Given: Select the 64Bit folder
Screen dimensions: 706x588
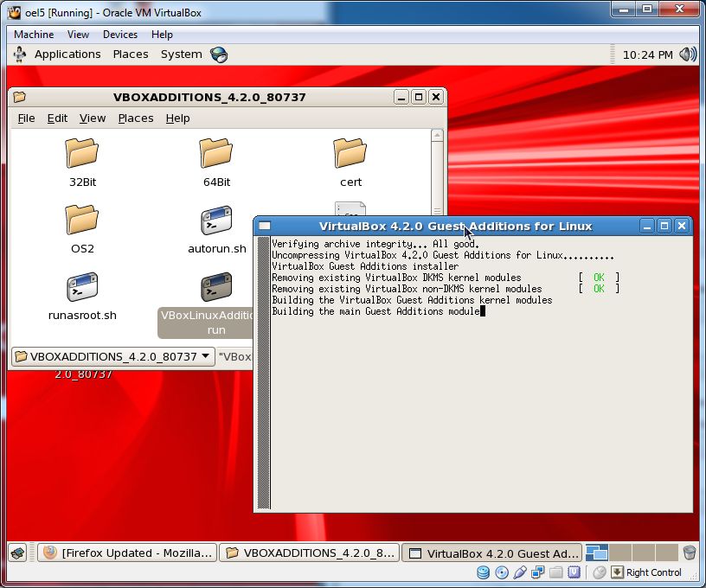Looking at the screenshot, I should (x=216, y=153).
